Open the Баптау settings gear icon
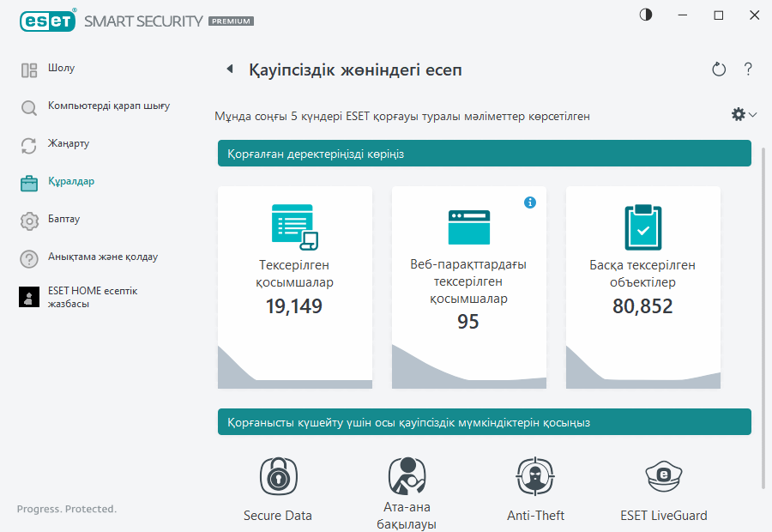The height and width of the screenshot is (532, 772). (x=28, y=220)
